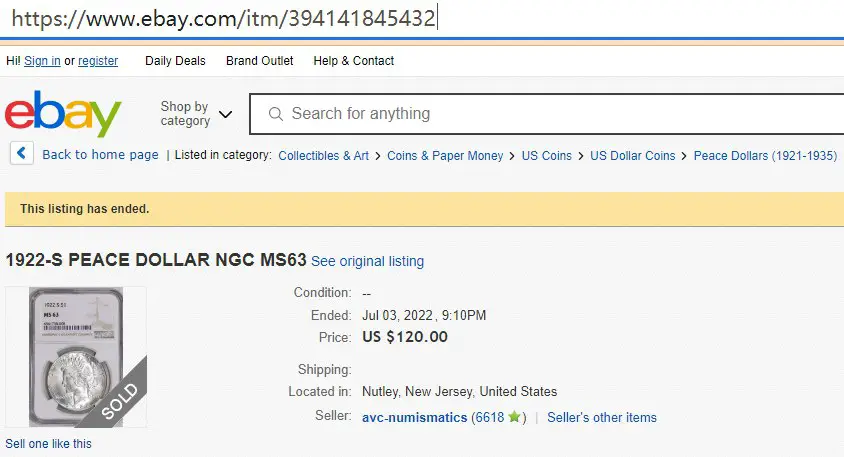Go to US Dollar Coins category
844x457 pixels.
tap(632, 156)
